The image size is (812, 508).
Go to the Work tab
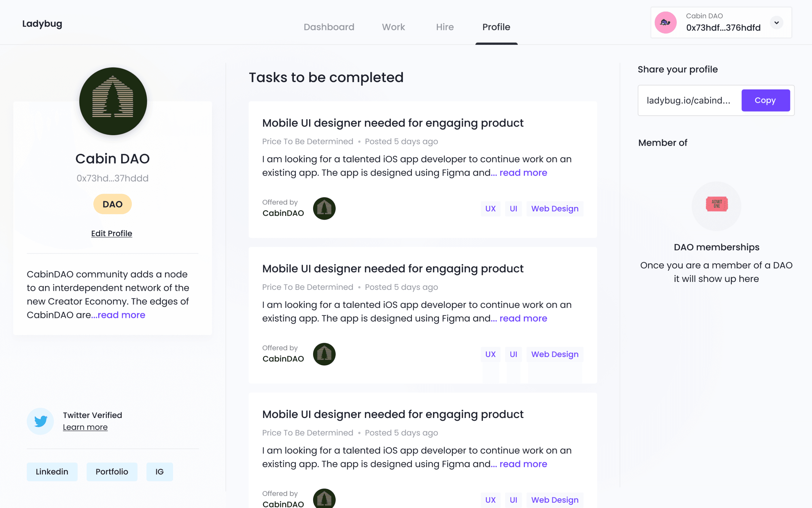coord(393,27)
